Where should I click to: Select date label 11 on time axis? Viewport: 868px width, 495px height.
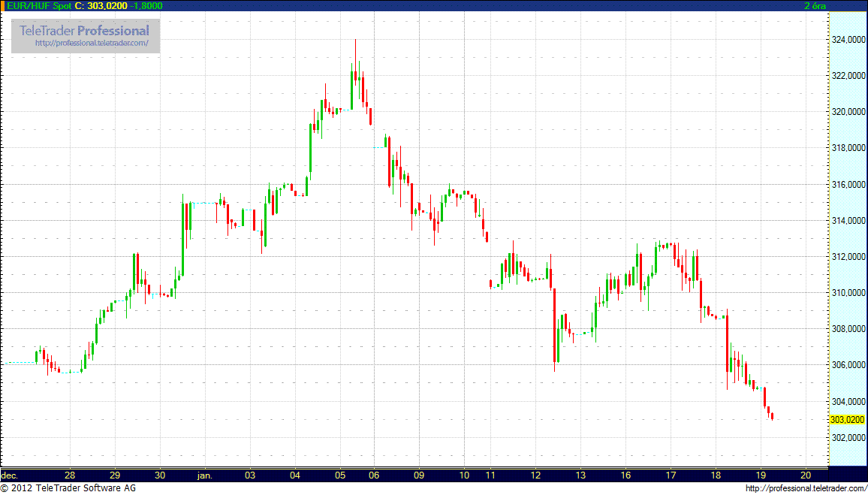[490, 475]
